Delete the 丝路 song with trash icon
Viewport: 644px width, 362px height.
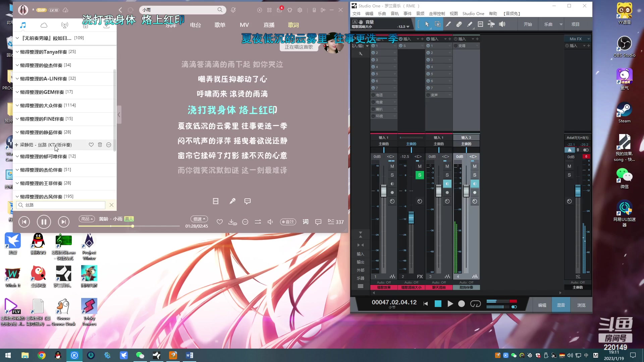100,145
